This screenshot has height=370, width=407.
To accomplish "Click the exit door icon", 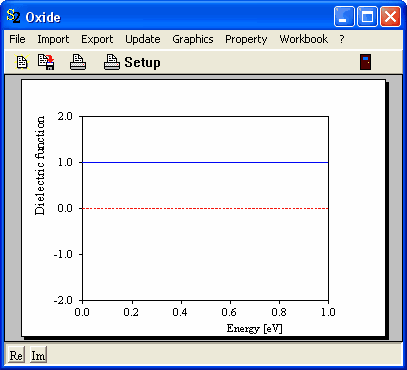I will 365,62.
